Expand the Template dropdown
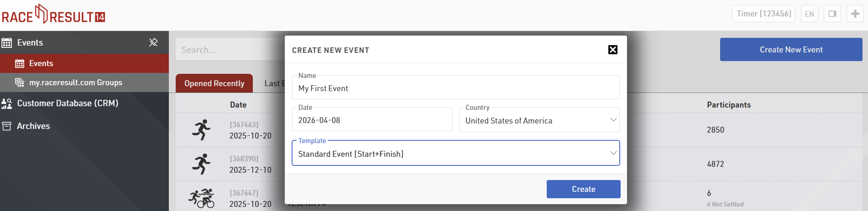This screenshot has width=868, height=211. 455,154
